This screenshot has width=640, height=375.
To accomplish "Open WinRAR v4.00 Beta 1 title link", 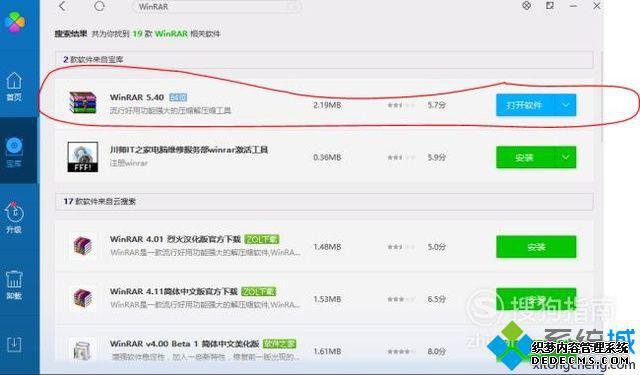I will [184, 344].
